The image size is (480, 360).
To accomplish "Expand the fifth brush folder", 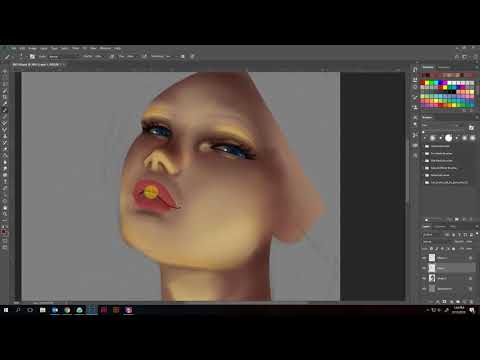I will pos(427,175).
